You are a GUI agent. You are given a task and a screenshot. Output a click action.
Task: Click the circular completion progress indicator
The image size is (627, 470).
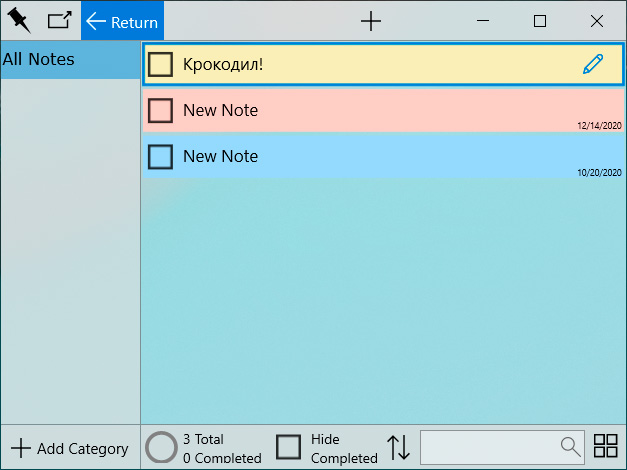[161, 447]
